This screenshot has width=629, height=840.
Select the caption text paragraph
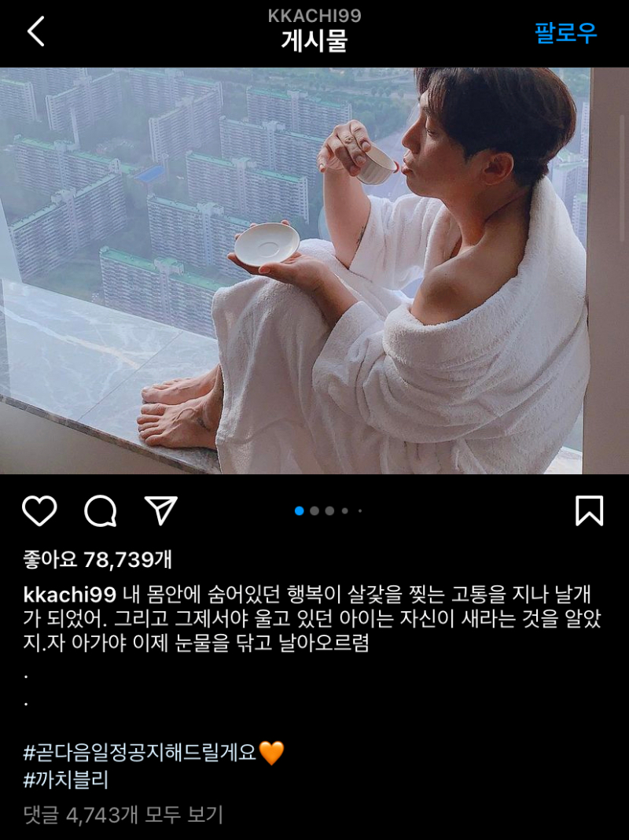click(x=313, y=619)
